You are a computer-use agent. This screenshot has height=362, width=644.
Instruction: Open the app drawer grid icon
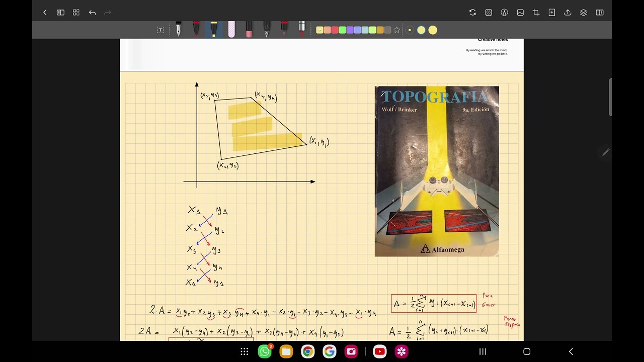pos(245,351)
